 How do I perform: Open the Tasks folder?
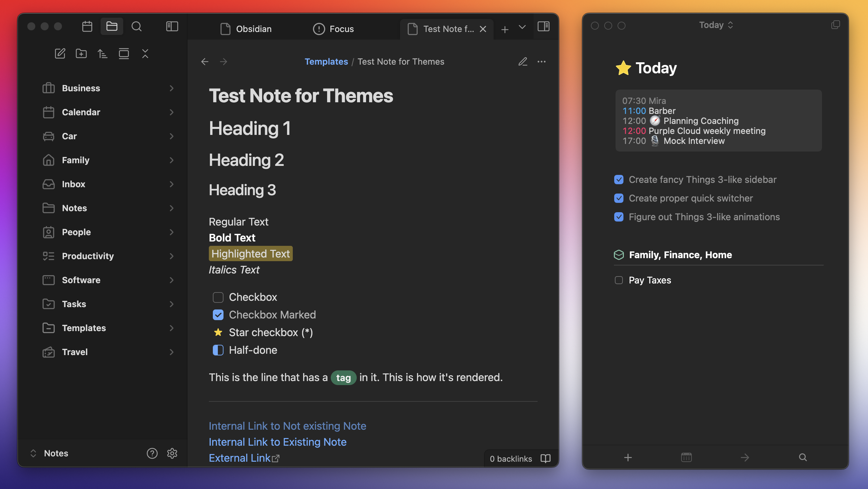[109, 304]
